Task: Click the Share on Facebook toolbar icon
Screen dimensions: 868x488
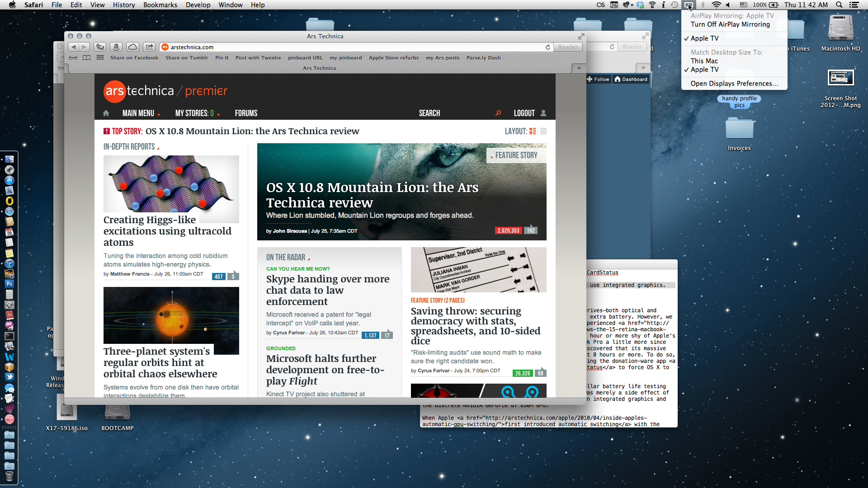Action: [132, 58]
